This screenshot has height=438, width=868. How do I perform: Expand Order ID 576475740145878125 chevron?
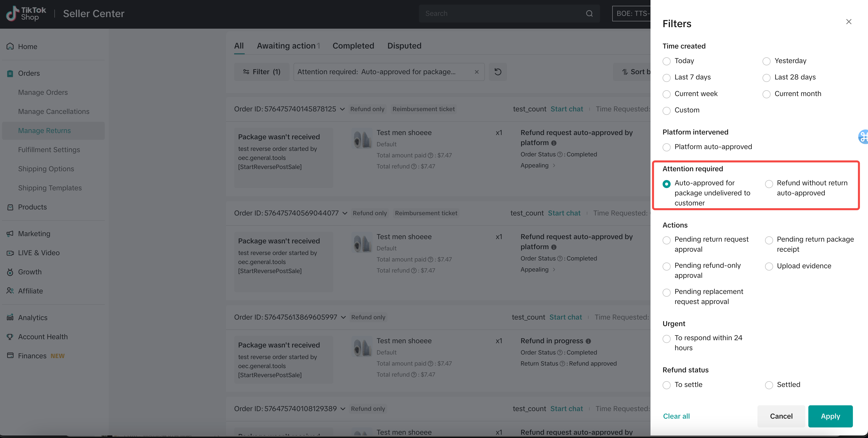[x=342, y=109]
